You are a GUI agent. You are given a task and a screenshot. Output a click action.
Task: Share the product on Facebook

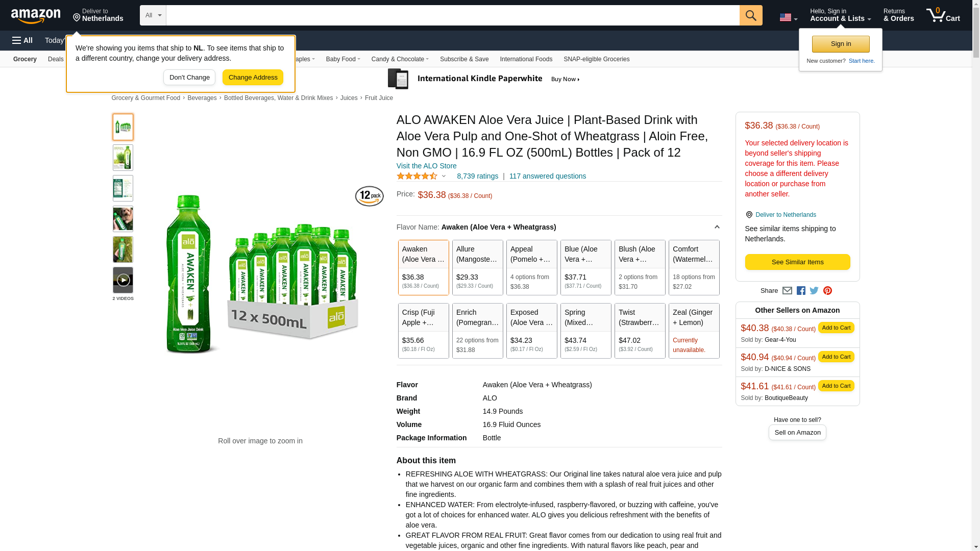801,291
